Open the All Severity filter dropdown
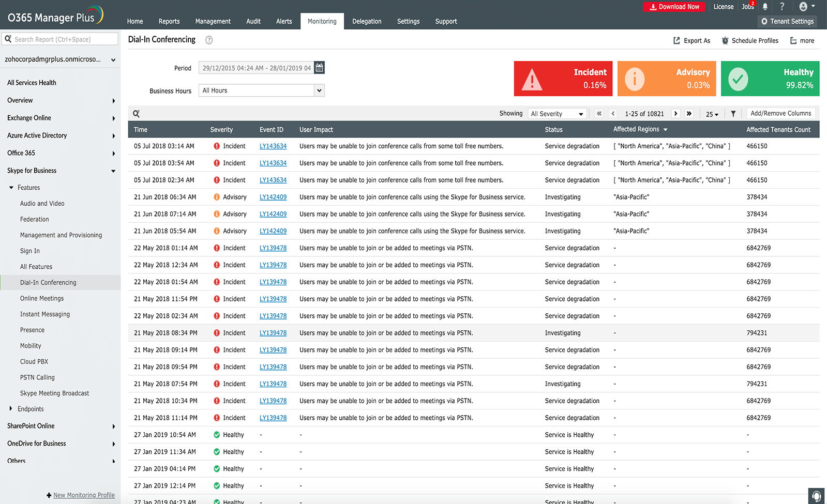The width and height of the screenshot is (827, 504). click(x=557, y=114)
